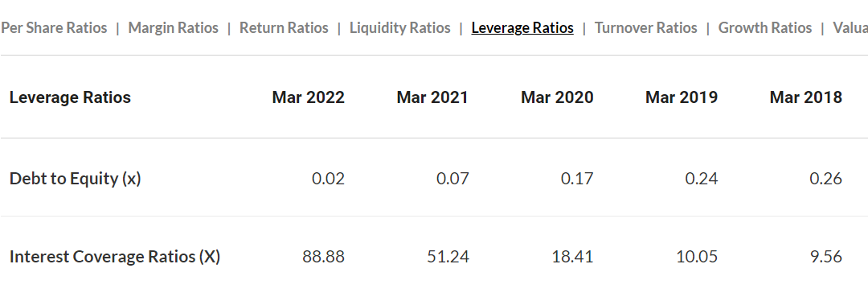Click the 18.41 value under Mar 2020

tap(572, 256)
